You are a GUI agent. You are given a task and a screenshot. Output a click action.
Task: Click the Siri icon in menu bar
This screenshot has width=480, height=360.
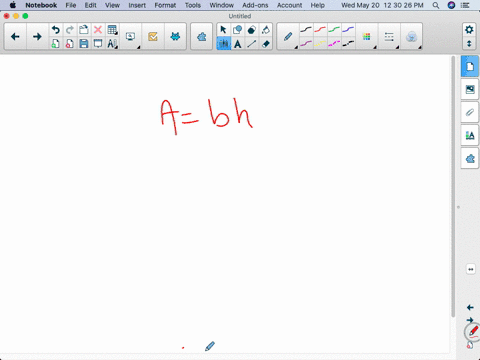point(451,5)
